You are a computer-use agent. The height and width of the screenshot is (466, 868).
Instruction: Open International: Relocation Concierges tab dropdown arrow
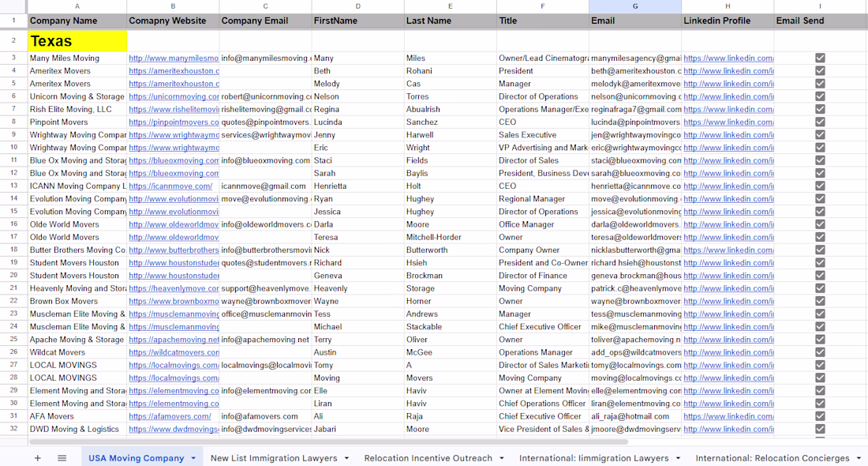click(x=859, y=458)
